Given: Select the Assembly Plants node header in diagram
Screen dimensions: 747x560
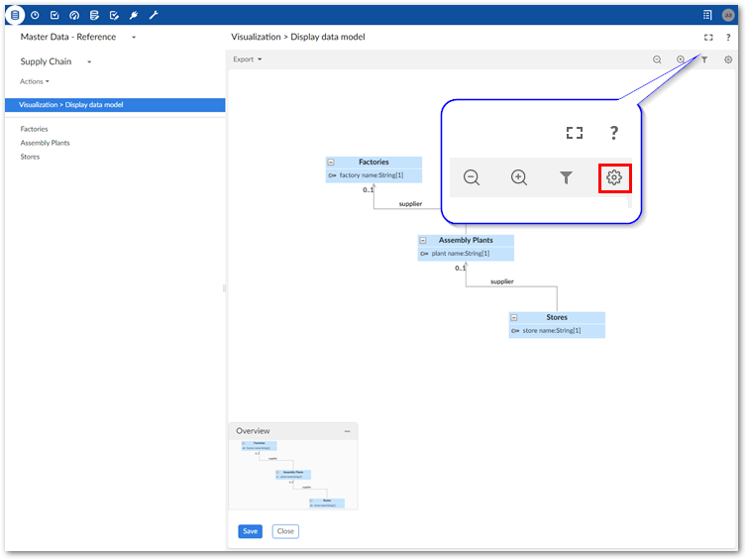Looking at the screenshot, I should (x=466, y=241).
